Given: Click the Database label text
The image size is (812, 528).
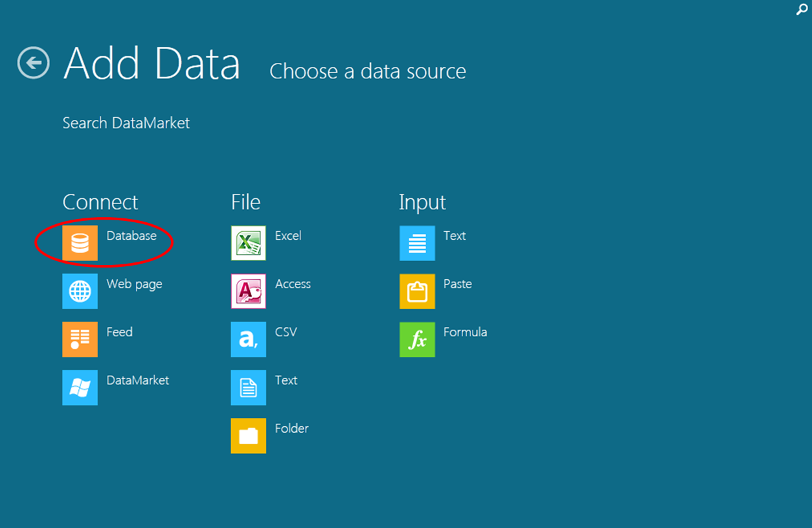Looking at the screenshot, I should (131, 236).
